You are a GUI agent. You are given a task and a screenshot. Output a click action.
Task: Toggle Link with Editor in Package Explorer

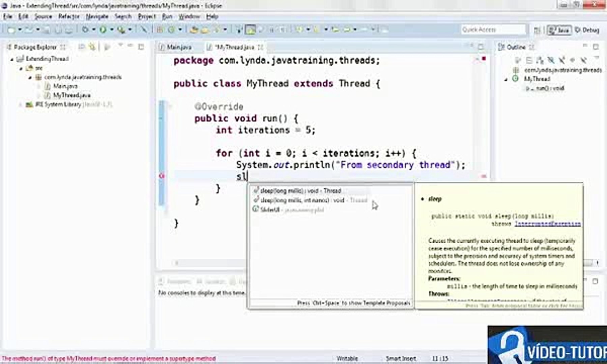92,48
